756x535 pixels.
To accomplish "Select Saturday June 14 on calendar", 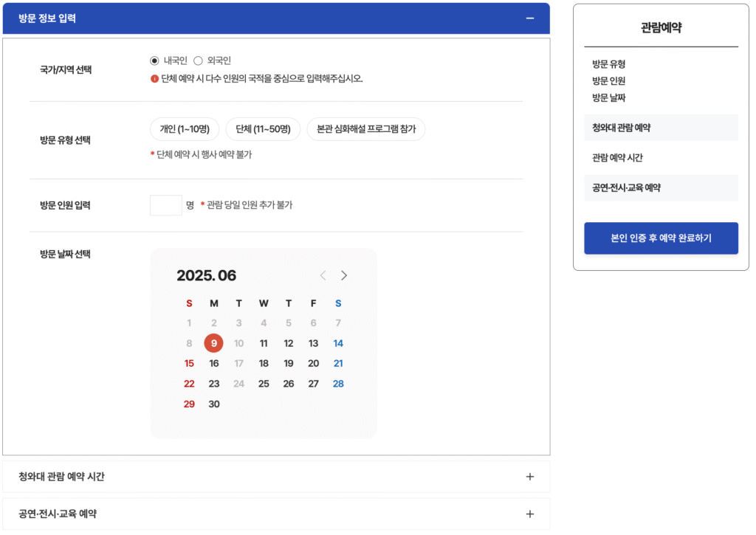I will tap(338, 343).
